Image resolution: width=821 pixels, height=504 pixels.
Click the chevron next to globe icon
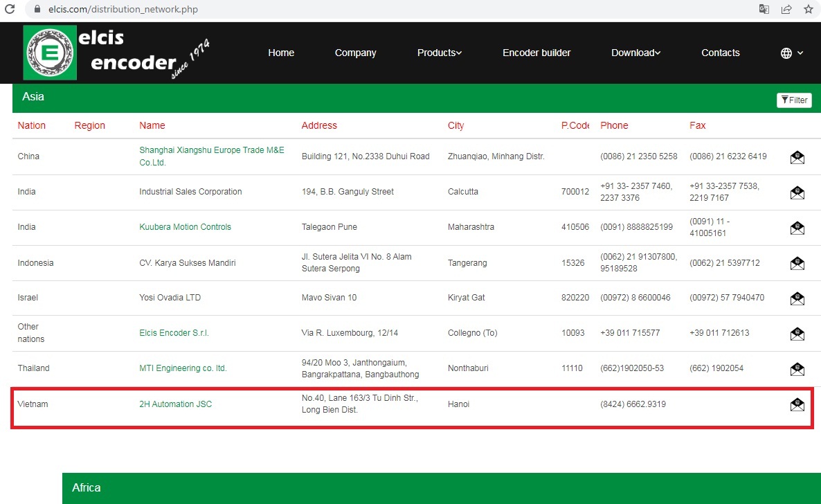coord(800,53)
